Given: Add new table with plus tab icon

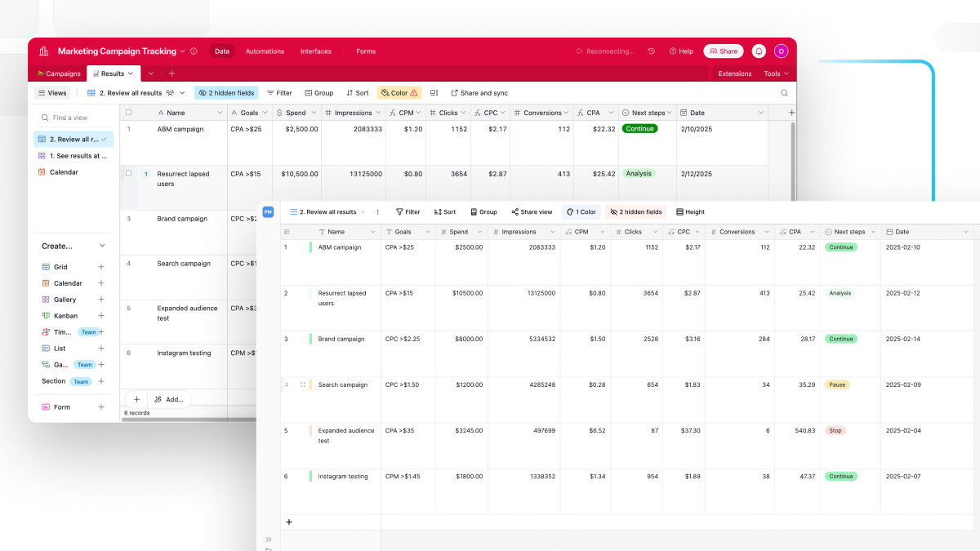Looking at the screenshot, I should 171,73.
